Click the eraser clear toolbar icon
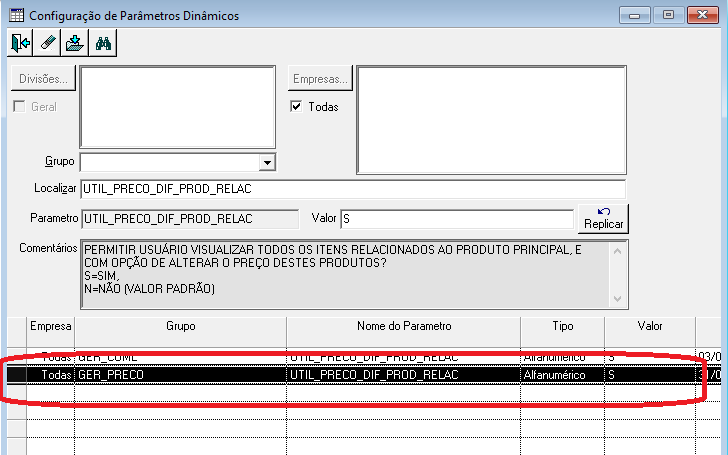 point(47,43)
